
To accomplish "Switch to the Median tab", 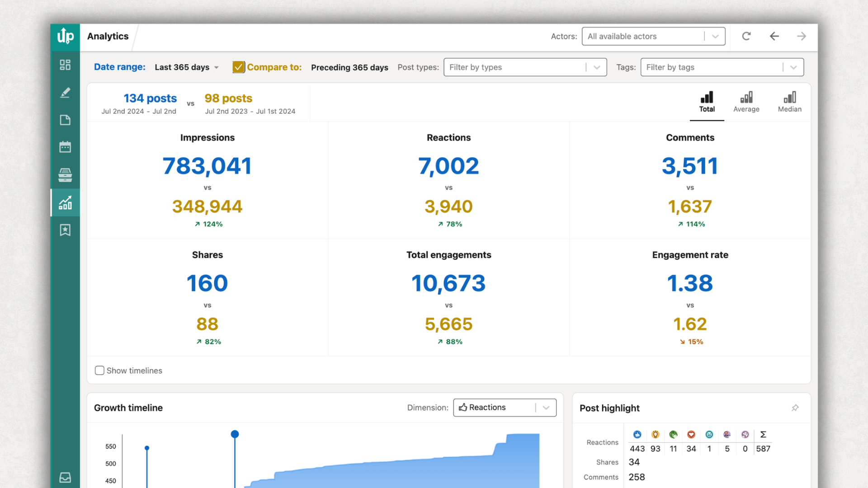I will pos(790,102).
